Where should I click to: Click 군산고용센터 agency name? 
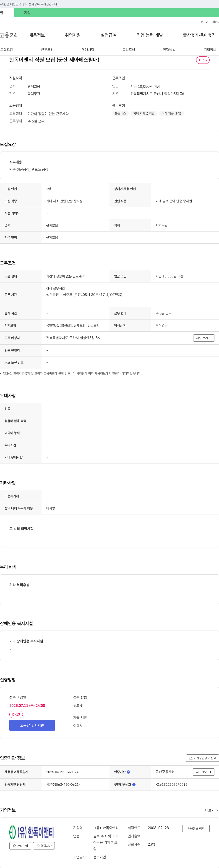point(165,772)
